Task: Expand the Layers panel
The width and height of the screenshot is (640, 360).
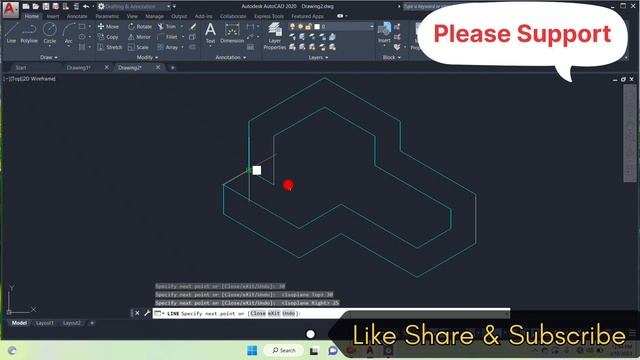Action: tap(318, 58)
